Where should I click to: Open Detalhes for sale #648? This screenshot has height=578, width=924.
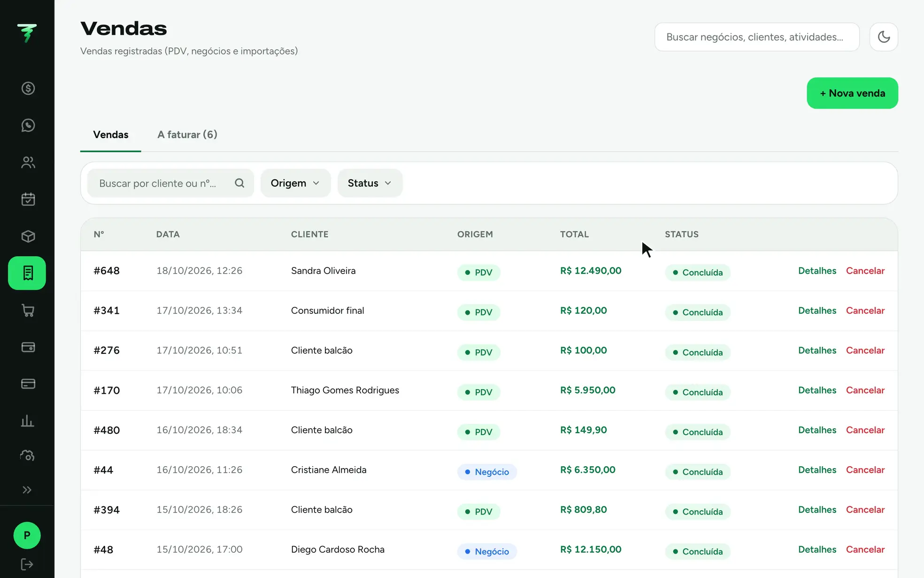(817, 271)
